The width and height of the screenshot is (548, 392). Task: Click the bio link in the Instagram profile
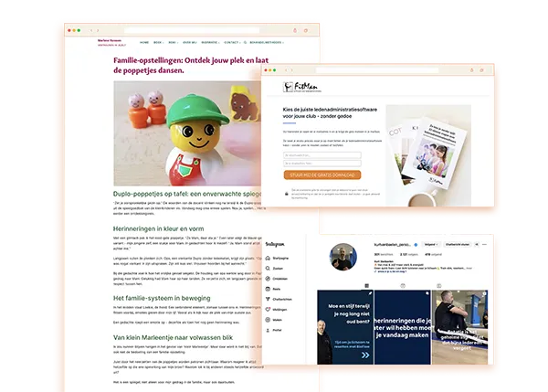pyautogui.click(x=390, y=271)
